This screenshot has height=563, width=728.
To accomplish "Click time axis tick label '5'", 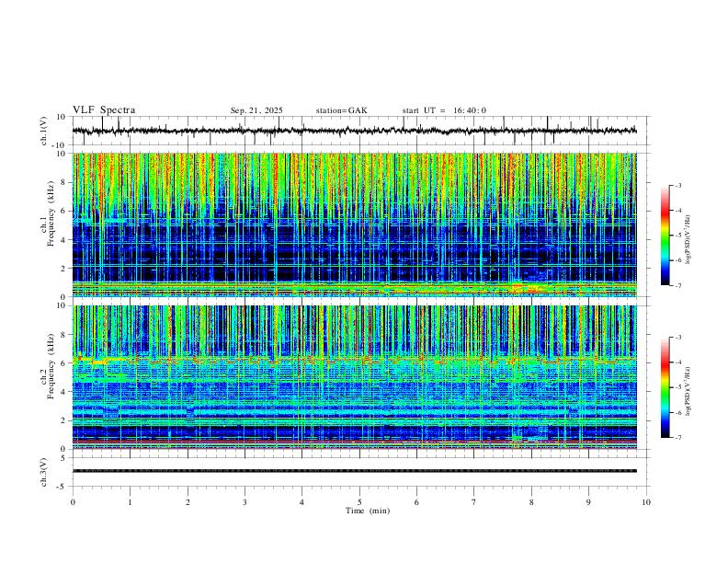I will 359,502.
